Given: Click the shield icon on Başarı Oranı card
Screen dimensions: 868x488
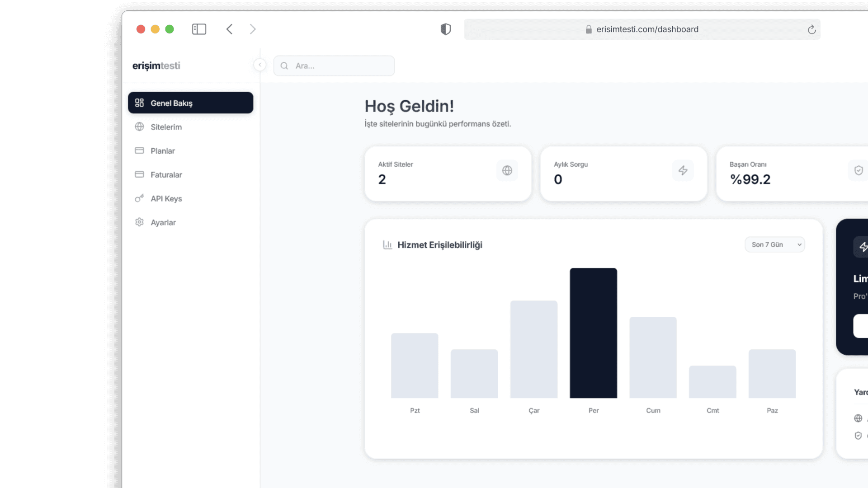Looking at the screenshot, I should click(x=859, y=170).
